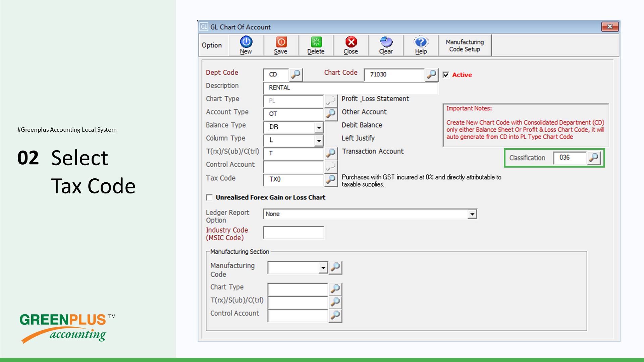The height and width of the screenshot is (362, 644).
Task: Click the Description field RENTAL
Action: pos(351,87)
